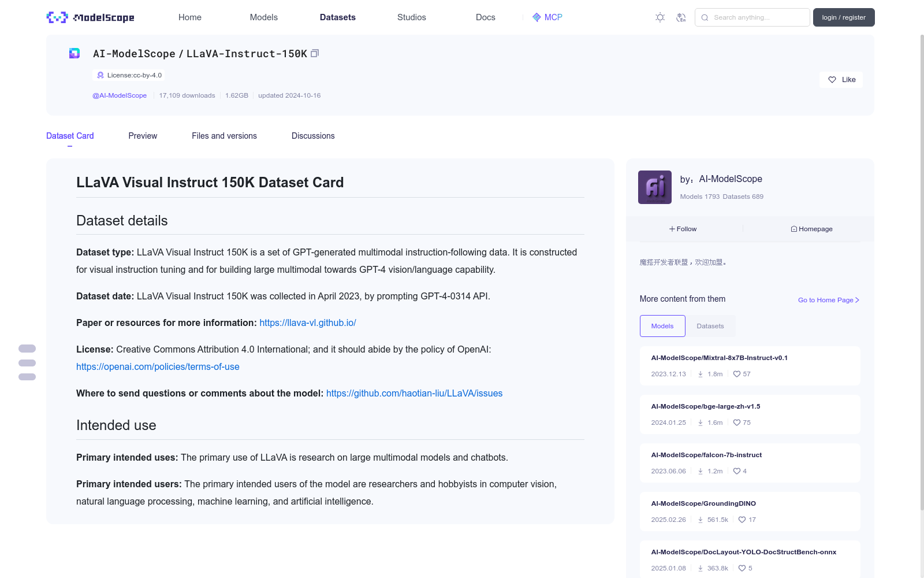Open the bge-large-zh-v1.5 model card title
This screenshot has width=924, height=578.
(706, 406)
